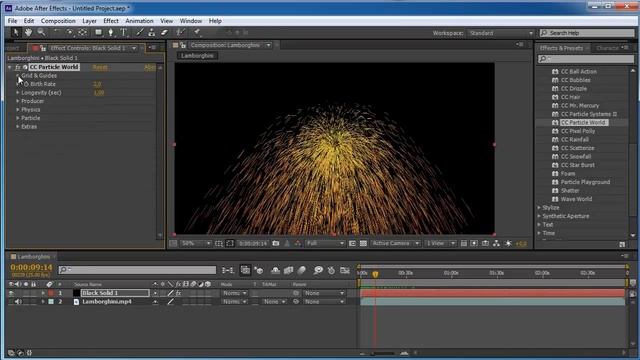The height and width of the screenshot is (360, 640).
Task: Expand the Stylize effects category
Action: pyautogui.click(x=539, y=208)
